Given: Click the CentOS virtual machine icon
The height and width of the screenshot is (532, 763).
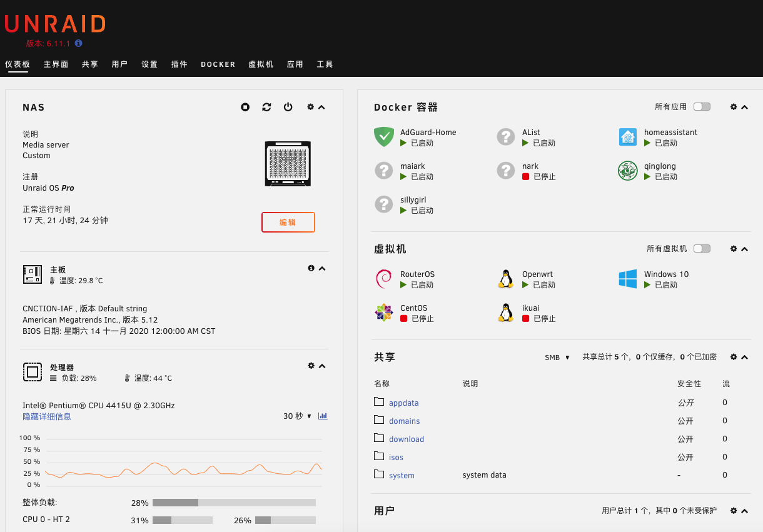Looking at the screenshot, I should (x=383, y=313).
